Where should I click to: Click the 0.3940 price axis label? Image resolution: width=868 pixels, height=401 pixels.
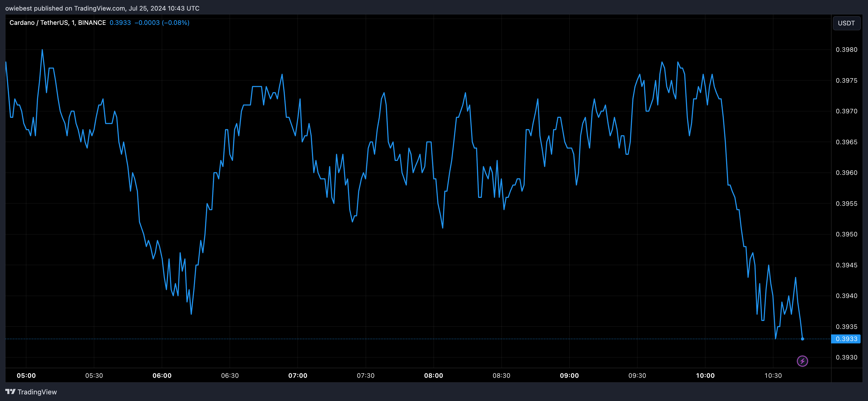coord(846,296)
